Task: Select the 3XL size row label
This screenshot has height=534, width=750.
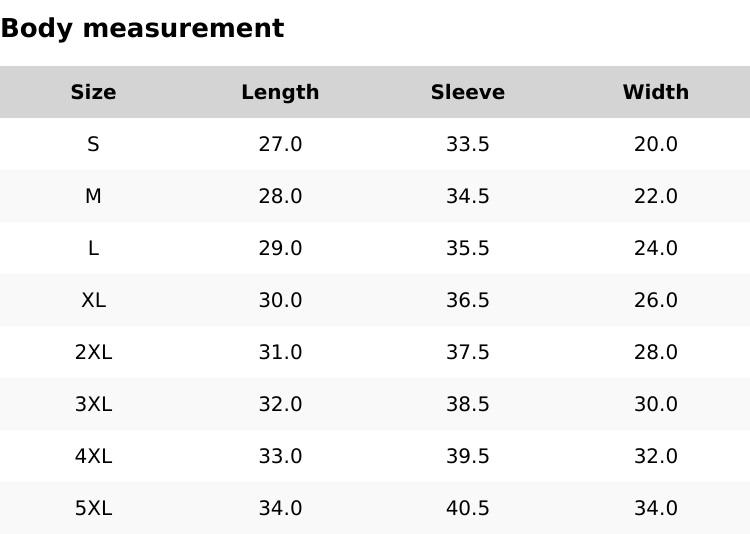Action: 93,405
